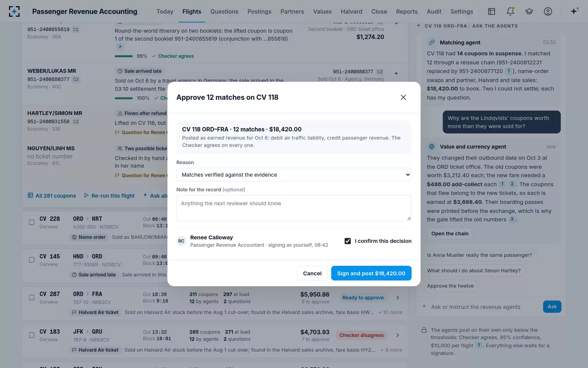
Task: Go to the Postings tab
Action: pyautogui.click(x=259, y=11)
